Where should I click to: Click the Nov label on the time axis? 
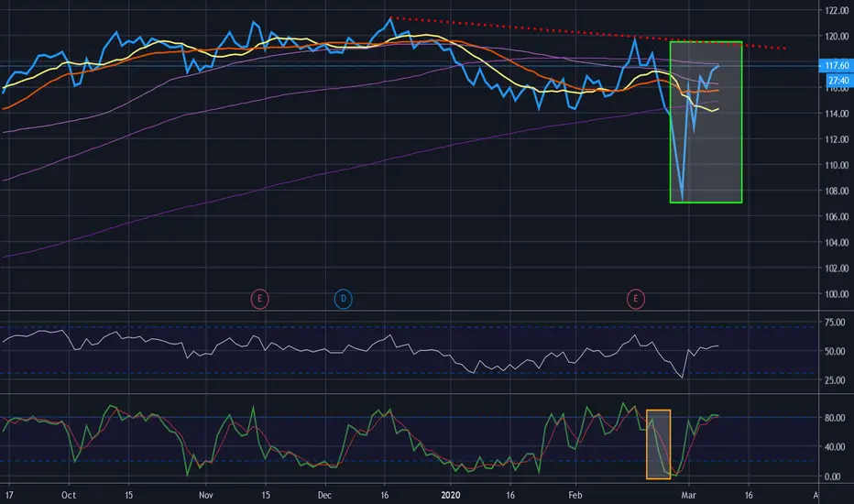206,495
